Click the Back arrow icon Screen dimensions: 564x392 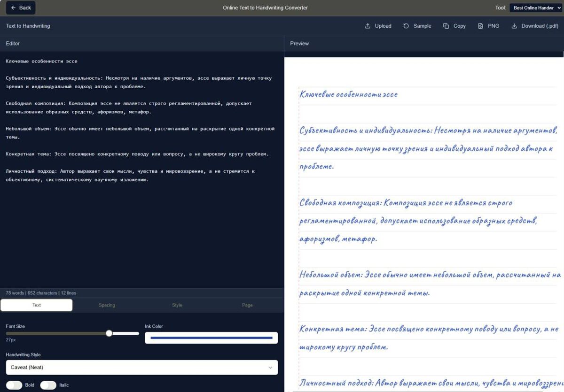pos(13,8)
